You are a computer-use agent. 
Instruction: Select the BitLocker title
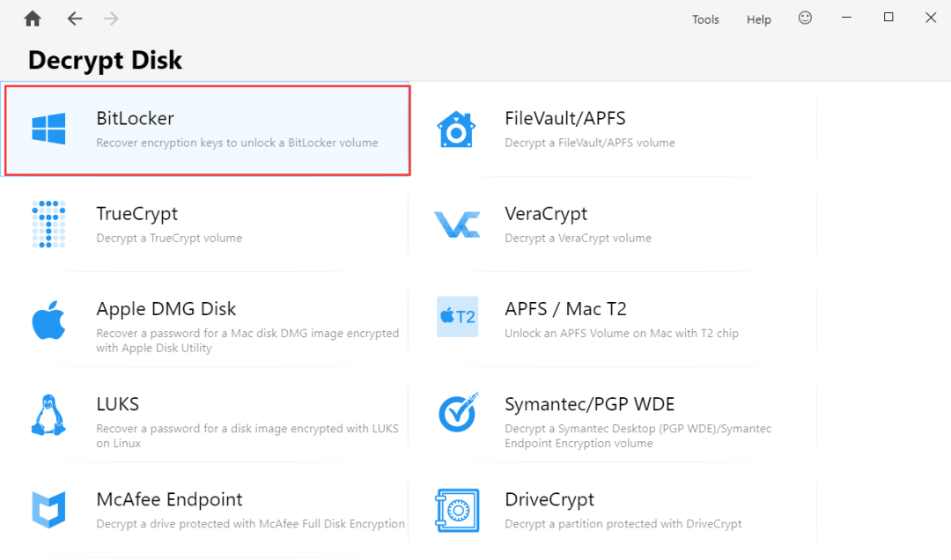click(136, 118)
